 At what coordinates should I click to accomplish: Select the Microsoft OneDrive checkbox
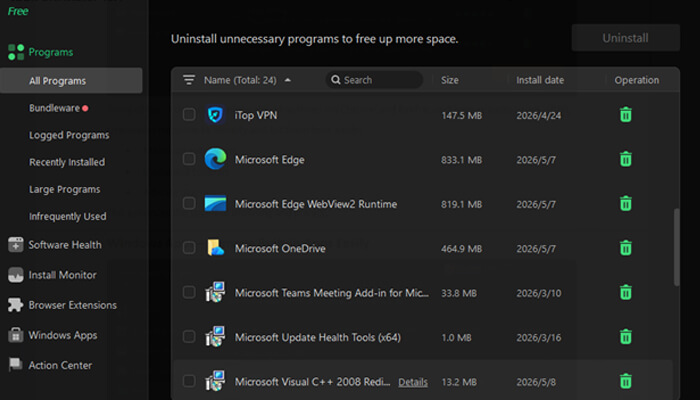(189, 248)
